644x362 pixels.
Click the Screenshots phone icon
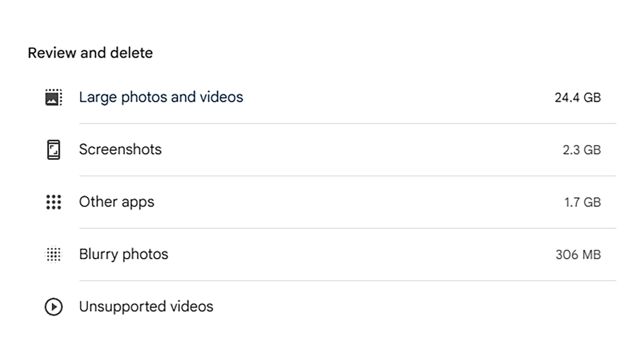pyautogui.click(x=53, y=149)
